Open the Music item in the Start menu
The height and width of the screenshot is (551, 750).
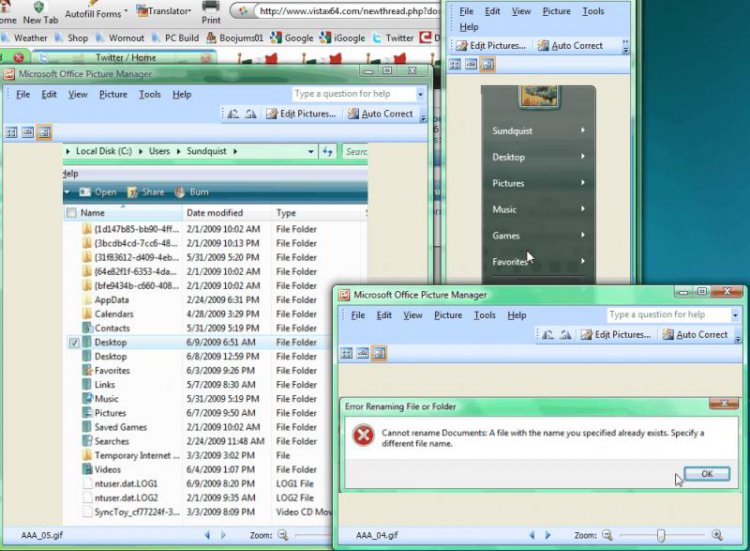click(538, 209)
